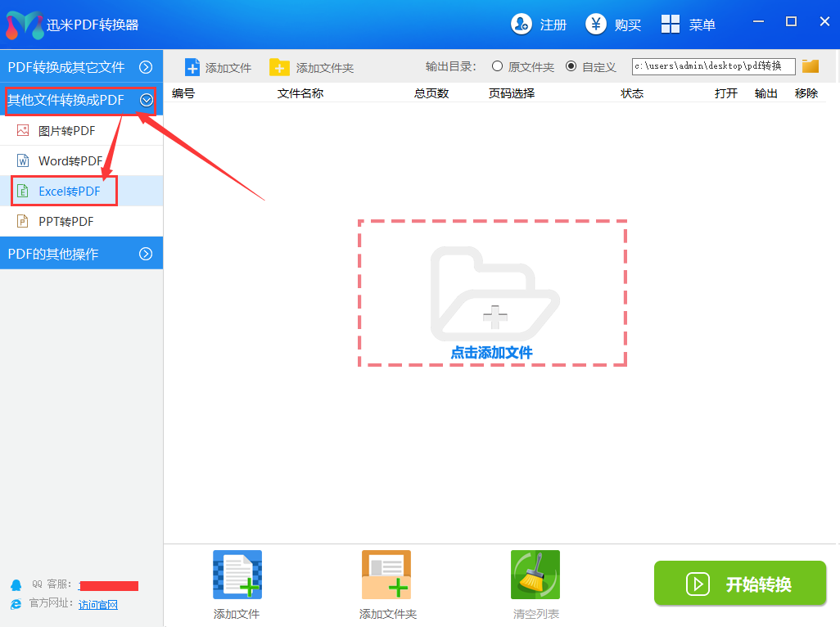Select 图片转PDF in the sidebar
The image size is (840, 627).
[66, 130]
